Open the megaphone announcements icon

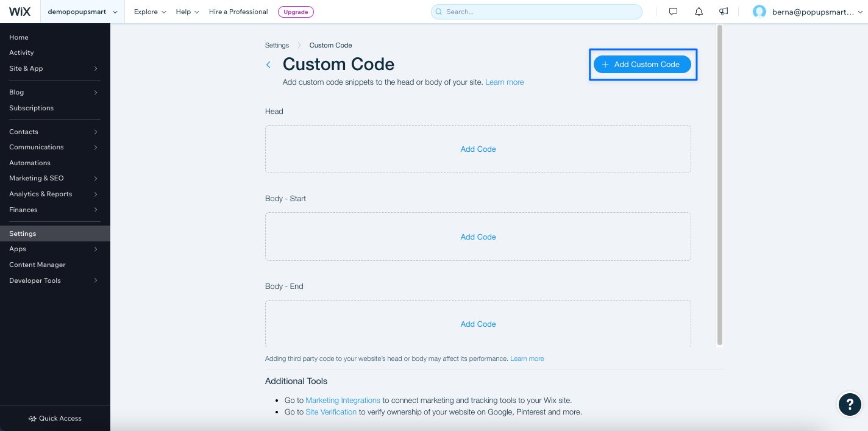pyautogui.click(x=724, y=12)
